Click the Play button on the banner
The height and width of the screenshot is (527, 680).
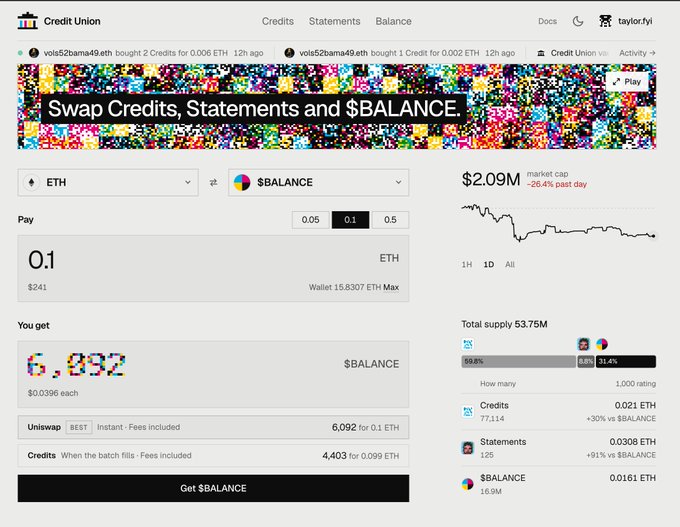click(x=627, y=82)
